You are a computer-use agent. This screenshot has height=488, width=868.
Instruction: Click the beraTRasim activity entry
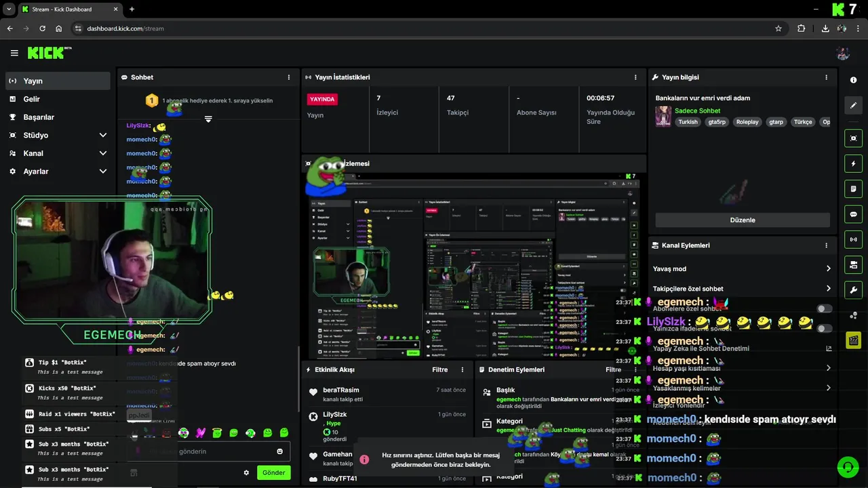pyautogui.click(x=387, y=394)
